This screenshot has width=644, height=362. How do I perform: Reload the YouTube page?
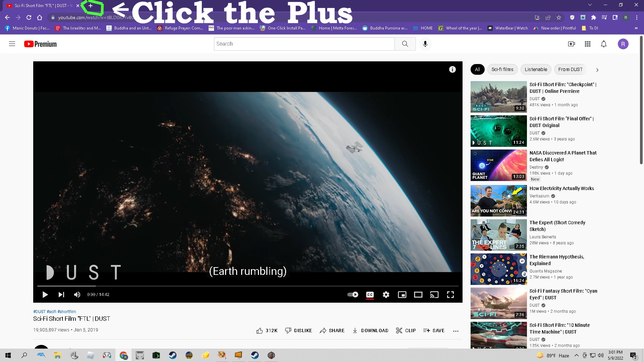click(x=29, y=17)
